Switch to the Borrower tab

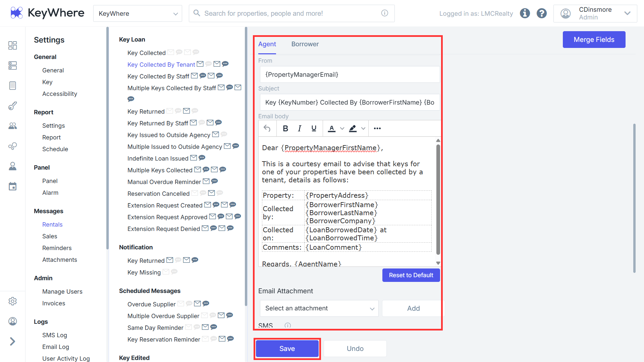(305, 44)
